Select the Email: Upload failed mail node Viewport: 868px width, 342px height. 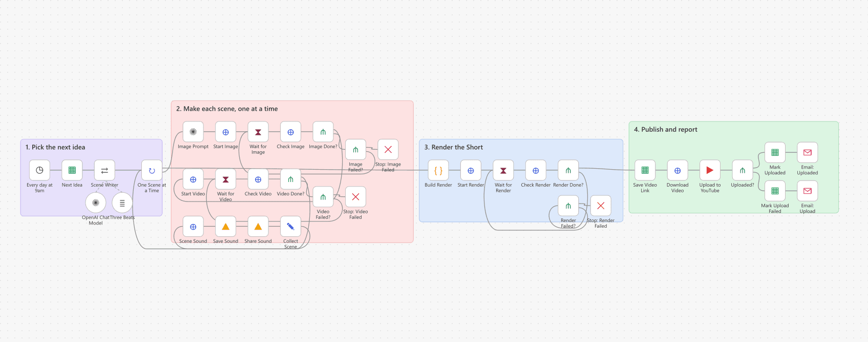(808, 191)
